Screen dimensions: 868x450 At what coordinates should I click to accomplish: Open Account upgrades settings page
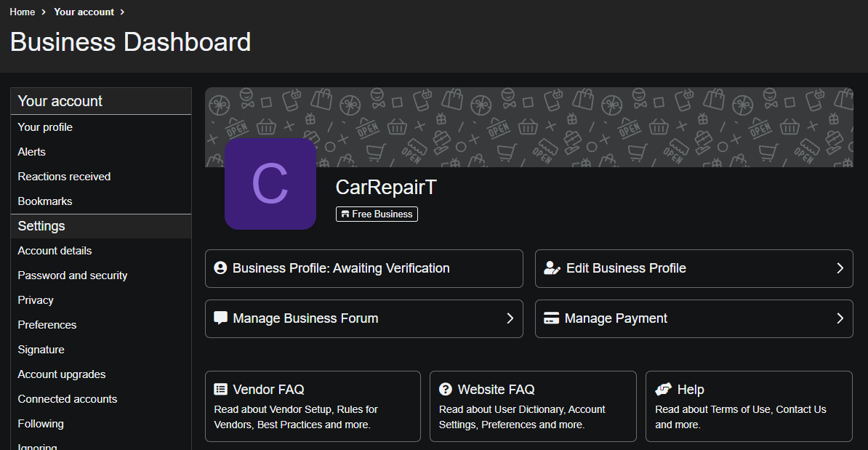(x=62, y=374)
